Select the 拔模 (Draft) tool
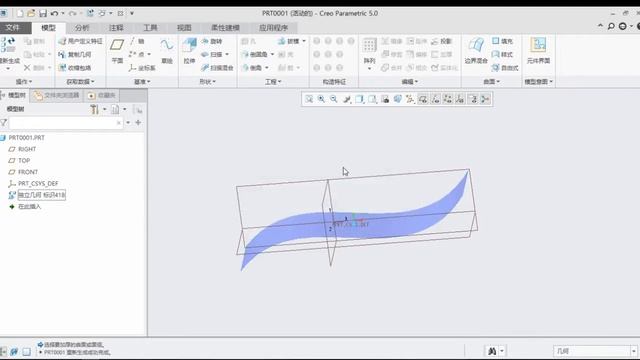Image resolution: width=640 pixels, height=360 pixels. (289, 41)
